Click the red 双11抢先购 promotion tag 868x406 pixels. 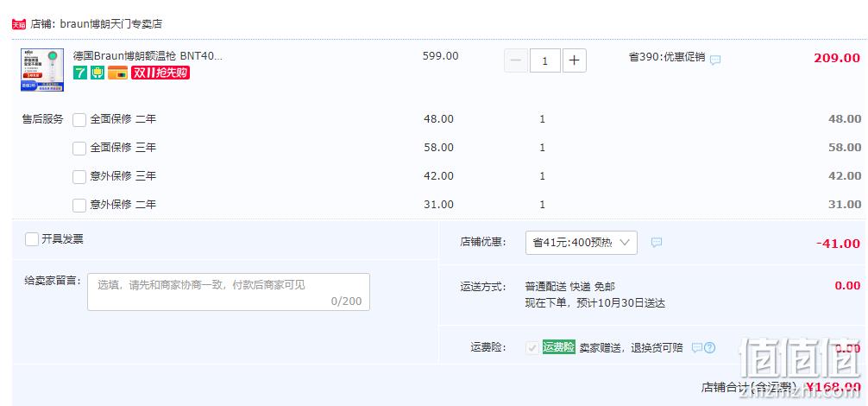tap(160, 73)
